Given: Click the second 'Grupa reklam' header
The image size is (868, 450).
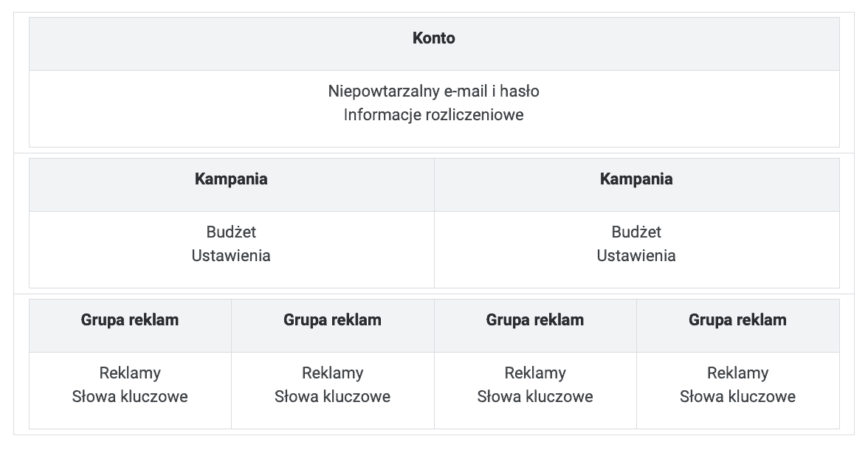Looking at the screenshot, I should click(332, 320).
